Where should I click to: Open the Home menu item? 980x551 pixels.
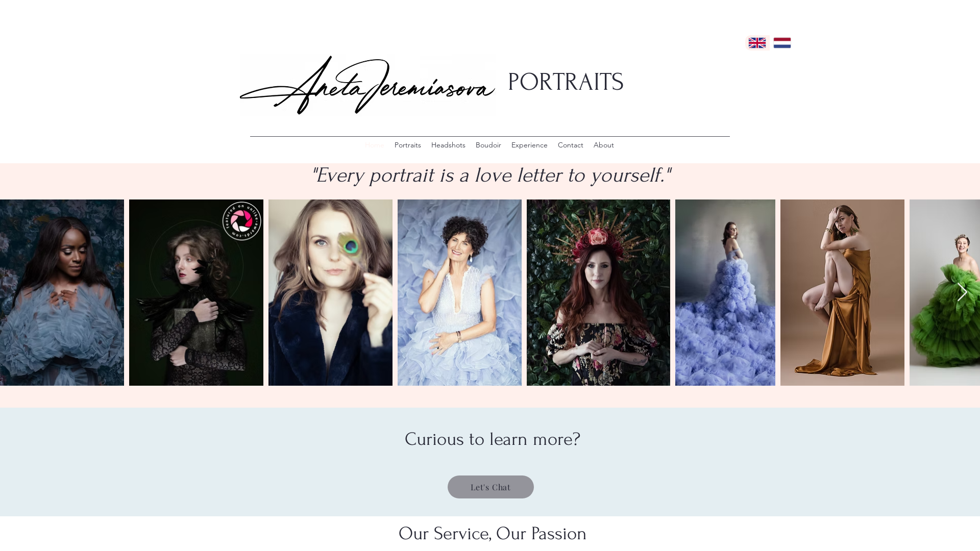pos(374,145)
